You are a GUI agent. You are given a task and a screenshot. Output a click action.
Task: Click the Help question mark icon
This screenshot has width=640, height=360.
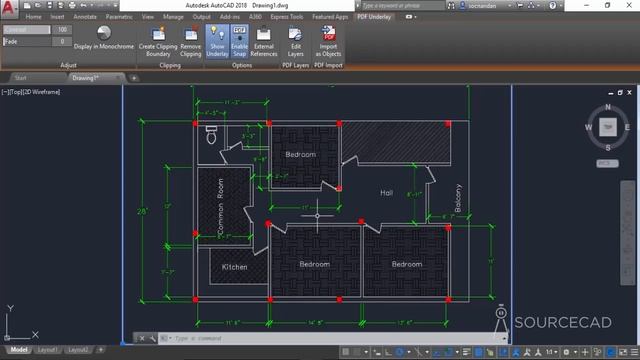552,6
